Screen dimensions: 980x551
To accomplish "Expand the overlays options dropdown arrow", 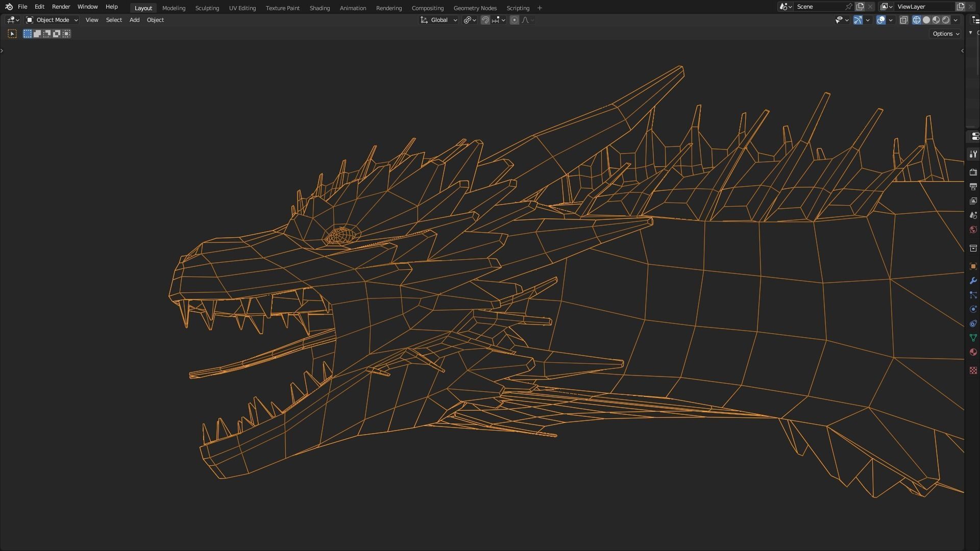I will [x=891, y=20].
